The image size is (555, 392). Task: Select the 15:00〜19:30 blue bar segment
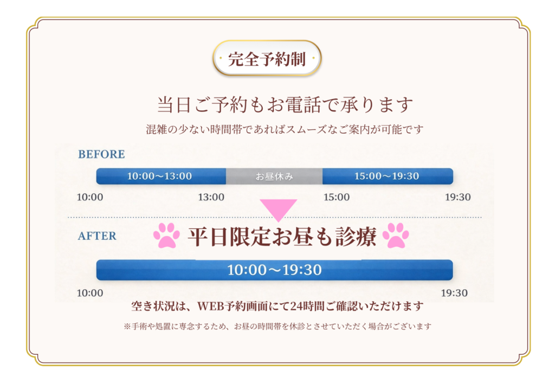tap(387, 177)
